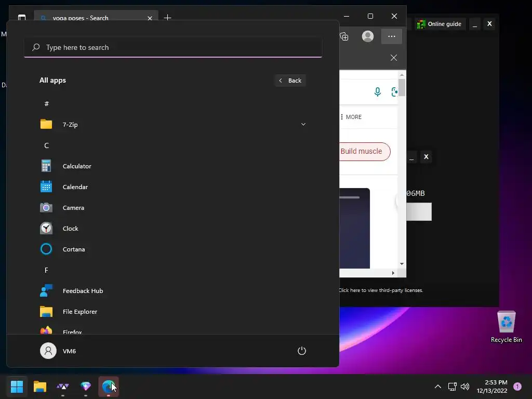
Task: Jump to the # letter header
Action: 46,103
